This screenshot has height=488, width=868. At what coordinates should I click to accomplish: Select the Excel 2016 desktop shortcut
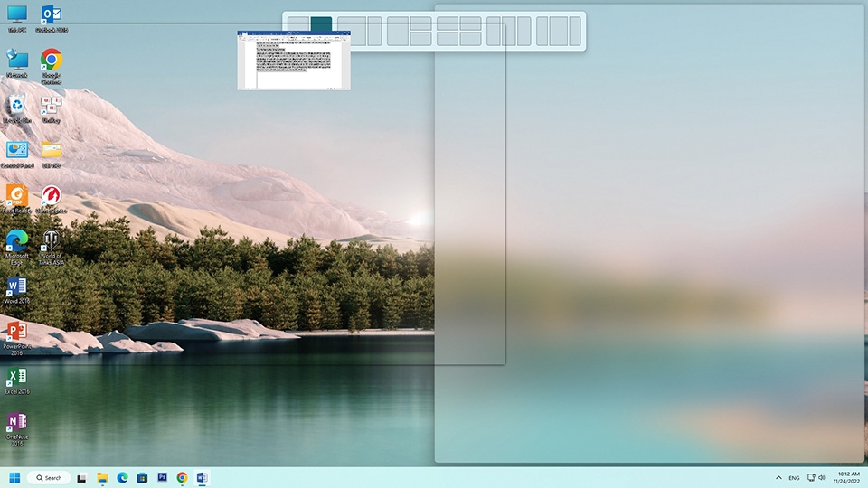pos(16,380)
